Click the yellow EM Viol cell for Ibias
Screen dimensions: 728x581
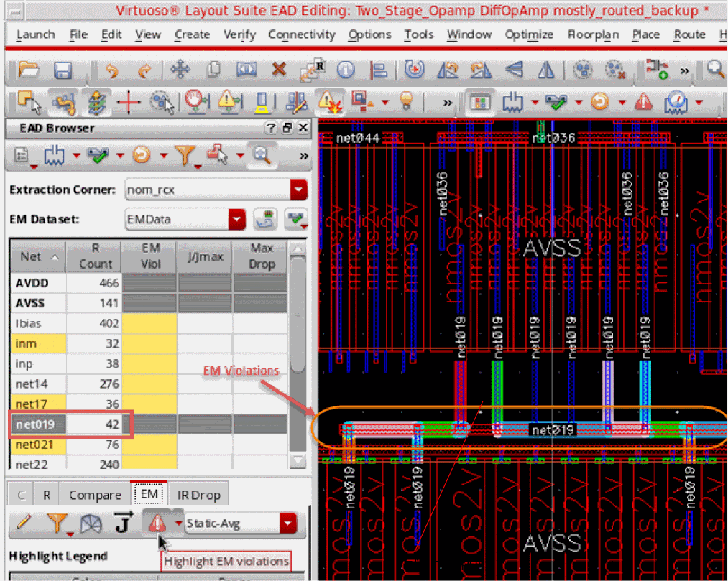click(149, 324)
